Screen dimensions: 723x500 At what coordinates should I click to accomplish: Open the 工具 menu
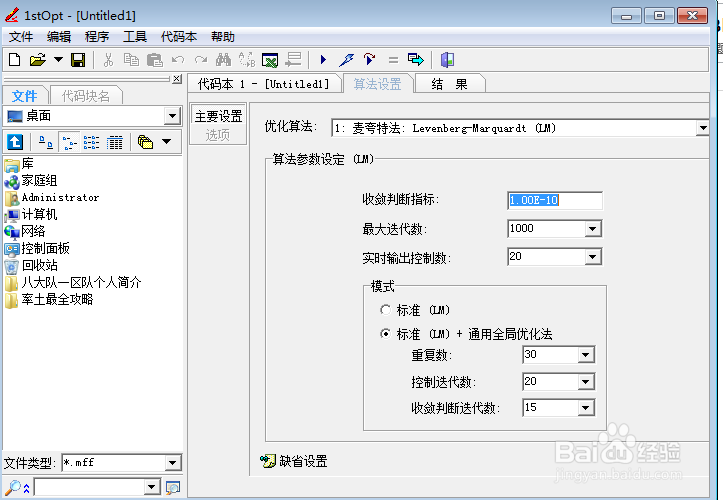click(x=135, y=36)
